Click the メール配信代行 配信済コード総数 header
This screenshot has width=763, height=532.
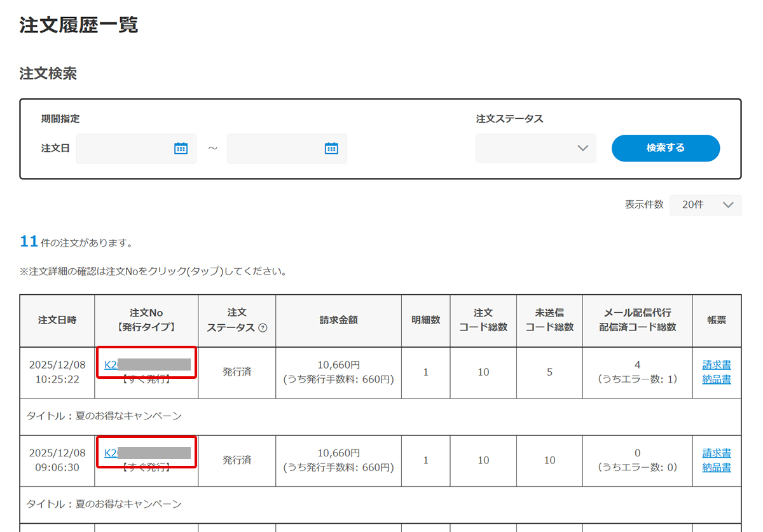637,320
